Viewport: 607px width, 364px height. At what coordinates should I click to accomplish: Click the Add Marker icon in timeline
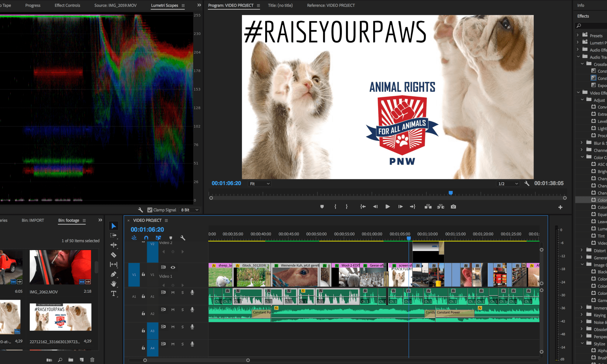[171, 238]
